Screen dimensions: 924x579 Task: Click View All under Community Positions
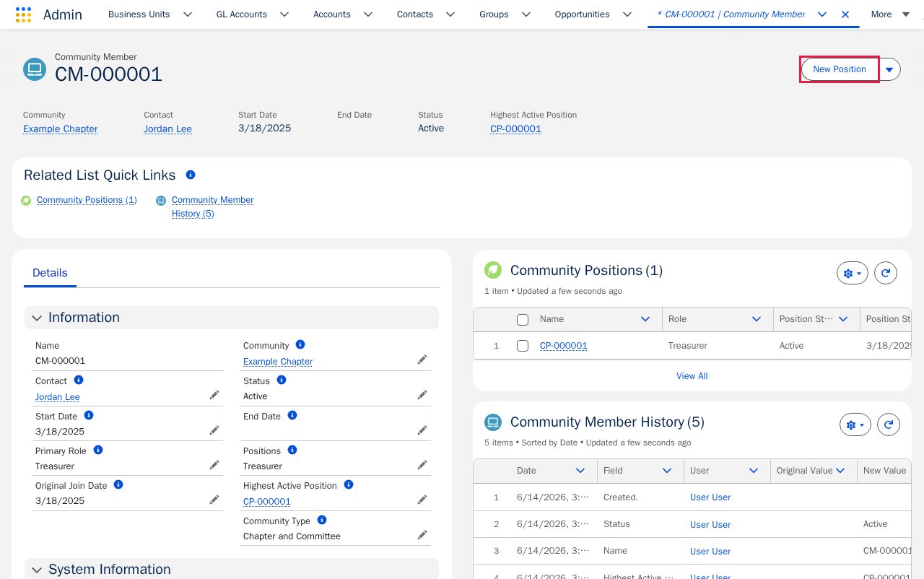pyautogui.click(x=692, y=376)
